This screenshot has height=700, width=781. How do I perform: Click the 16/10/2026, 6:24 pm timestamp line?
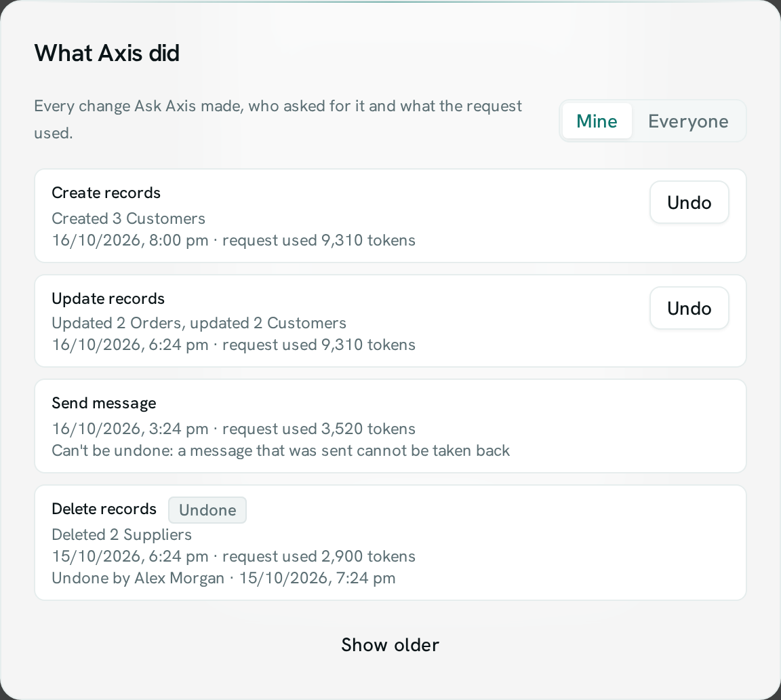(234, 345)
